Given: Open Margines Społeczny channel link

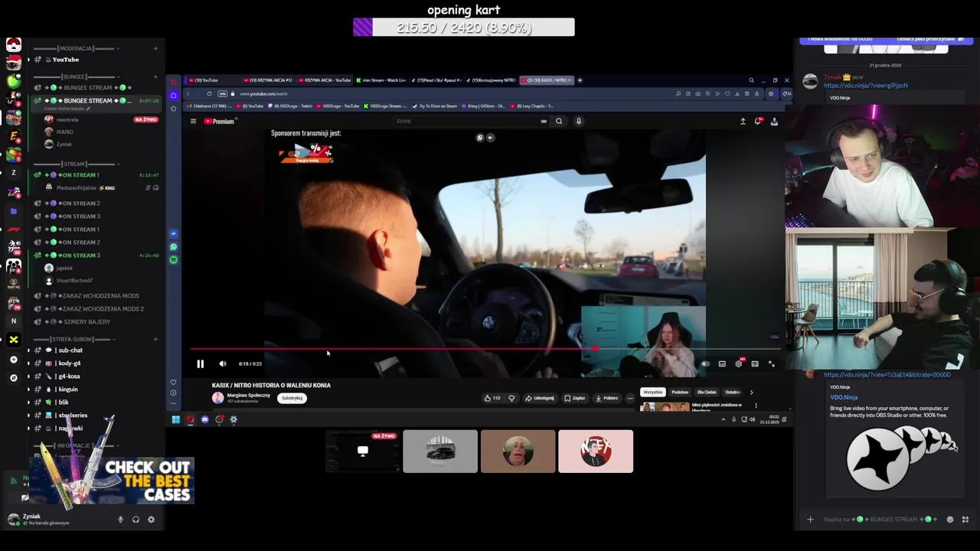Looking at the screenshot, I should point(248,396).
